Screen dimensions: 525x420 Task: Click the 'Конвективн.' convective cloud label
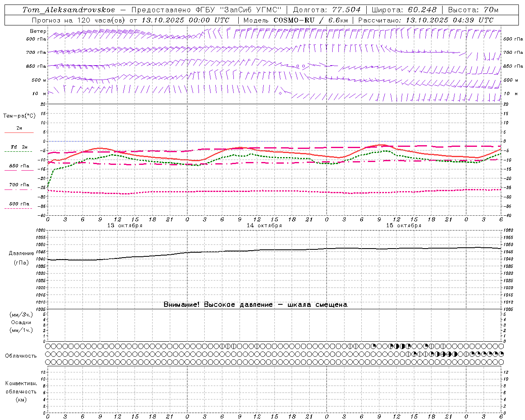[x=21, y=383]
